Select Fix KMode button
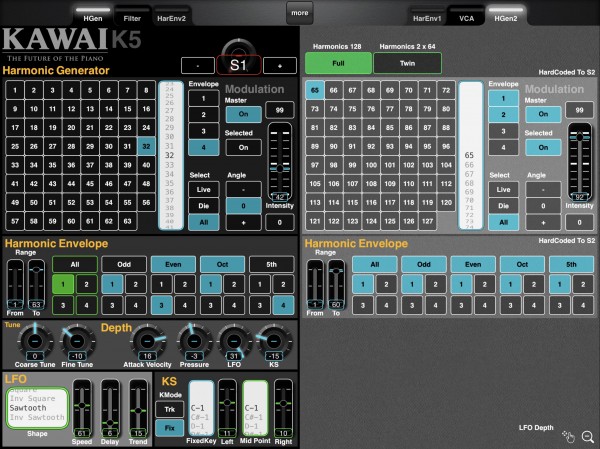 click(x=170, y=428)
